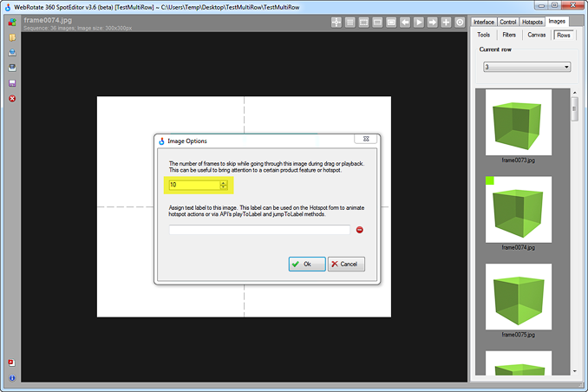This screenshot has width=588, height=392.
Task: Switch to the Interface tab
Action: (484, 23)
